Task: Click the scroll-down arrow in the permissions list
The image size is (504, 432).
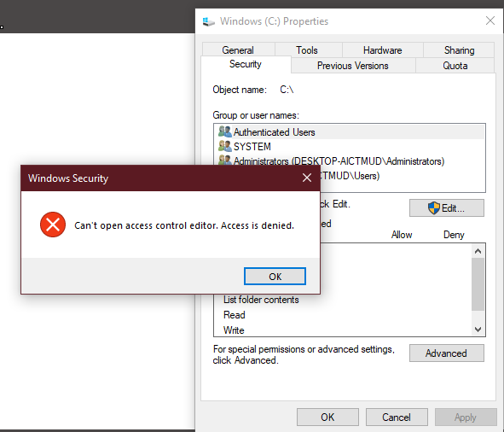Action: tap(478, 330)
